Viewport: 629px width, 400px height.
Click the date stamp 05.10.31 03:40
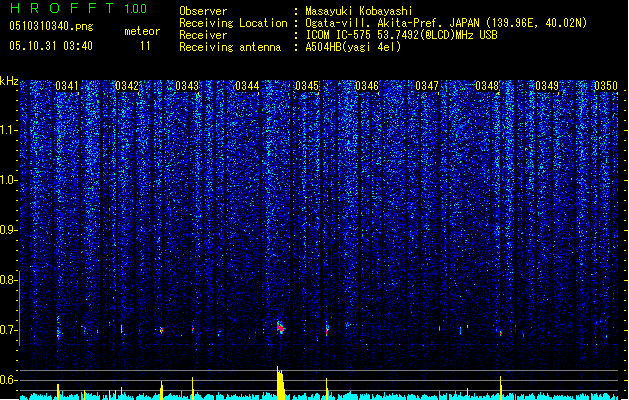[x=51, y=46]
